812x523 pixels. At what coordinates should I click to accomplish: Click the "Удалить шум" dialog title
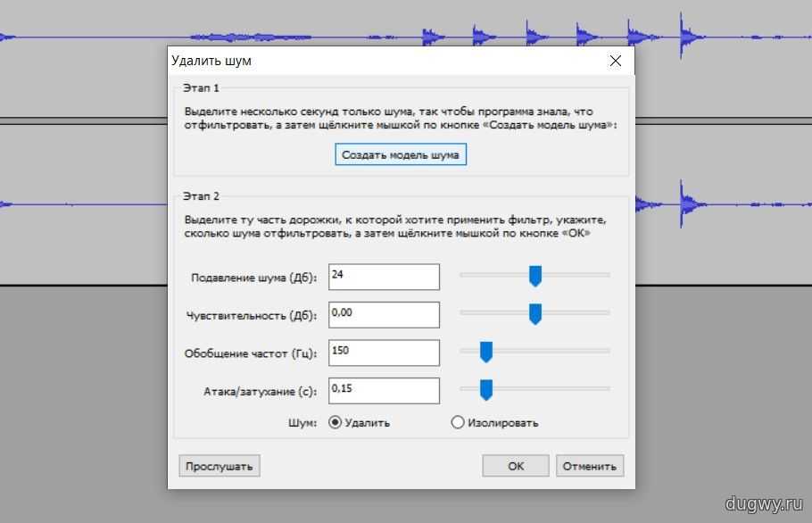(211, 61)
